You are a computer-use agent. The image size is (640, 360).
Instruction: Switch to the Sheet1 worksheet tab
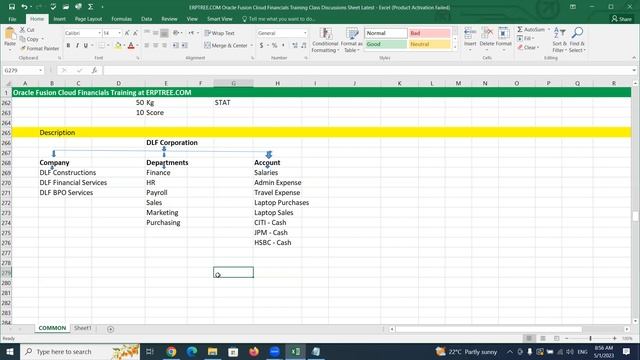82,328
